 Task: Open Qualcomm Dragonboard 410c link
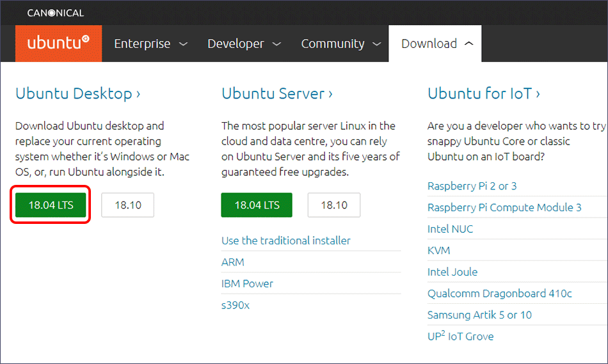(x=499, y=294)
